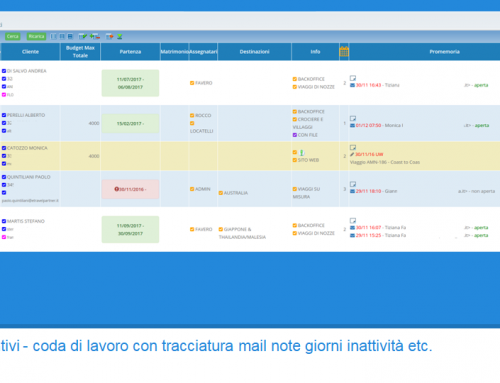Open the aperta status for 30/11 16:07 reminder
Image resolution: width=500 pixels, height=383 pixels.
481,228
